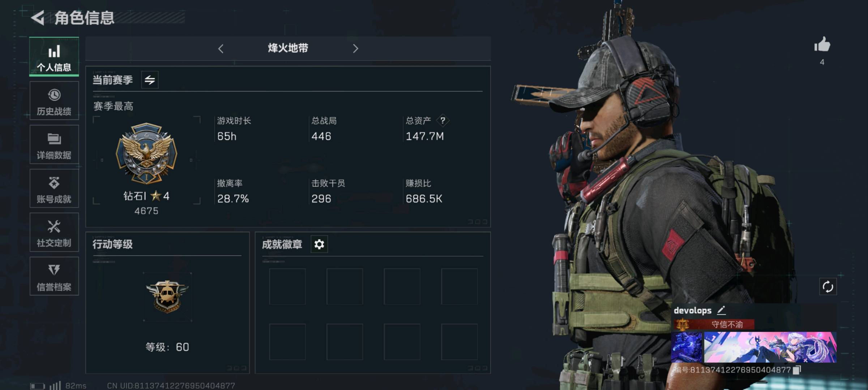Go back using the arrow beside 角色信息

38,18
